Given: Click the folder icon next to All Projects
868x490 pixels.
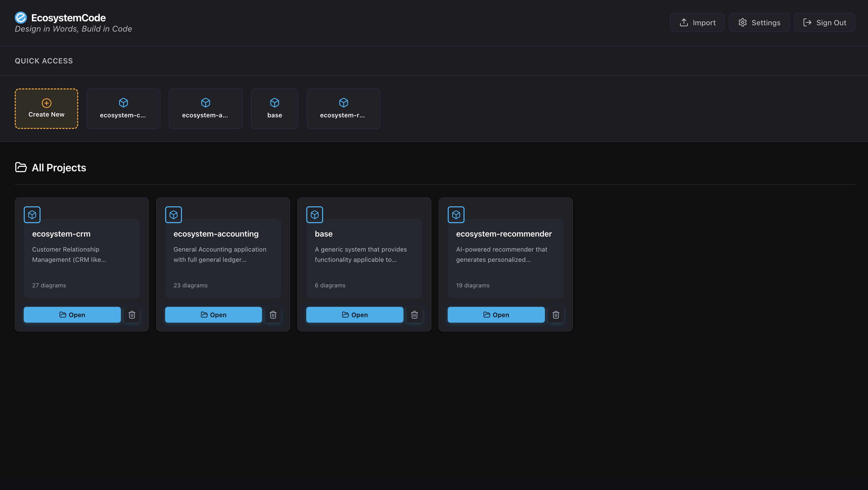Looking at the screenshot, I should (x=20, y=167).
